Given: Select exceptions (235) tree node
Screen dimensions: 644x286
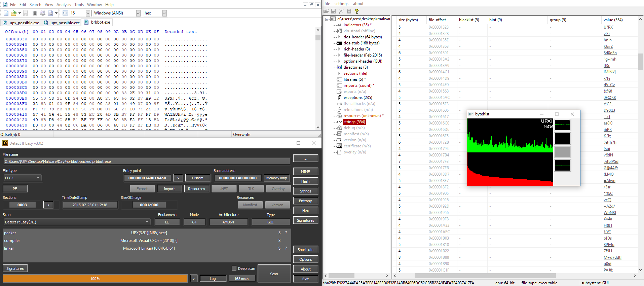Looking at the screenshot, I should 358,98.
